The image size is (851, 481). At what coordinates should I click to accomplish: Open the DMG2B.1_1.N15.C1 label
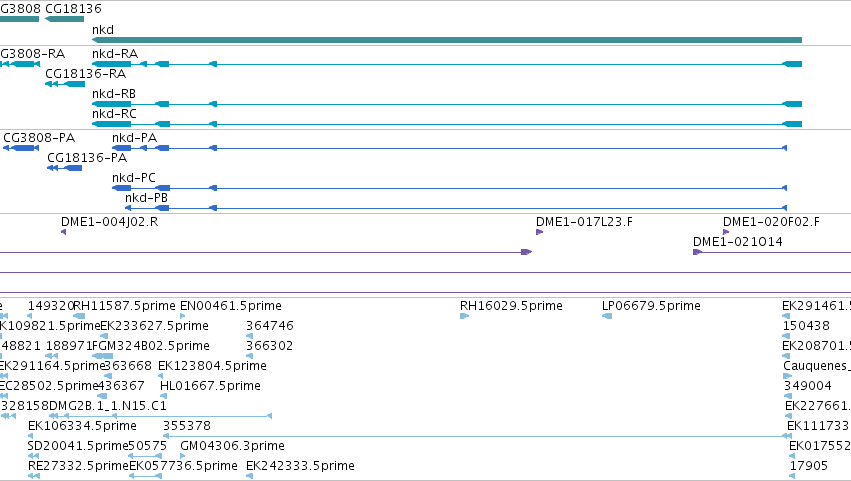click(108, 407)
